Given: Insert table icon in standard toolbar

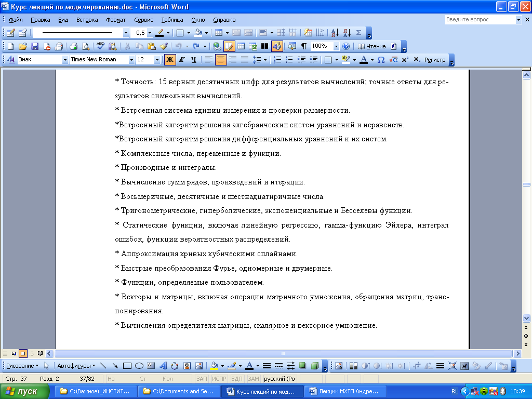Looking at the screenshot, I should coord(241,46).
